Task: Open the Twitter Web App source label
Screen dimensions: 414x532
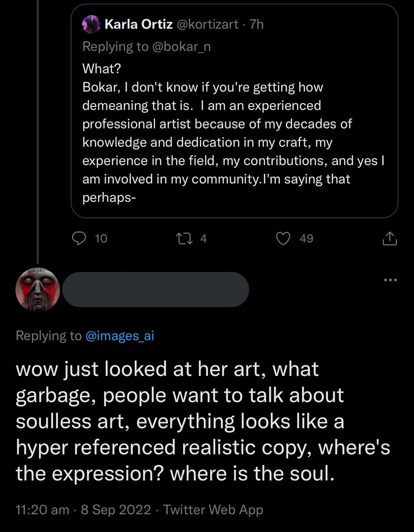Action: (x=213, y=510)
